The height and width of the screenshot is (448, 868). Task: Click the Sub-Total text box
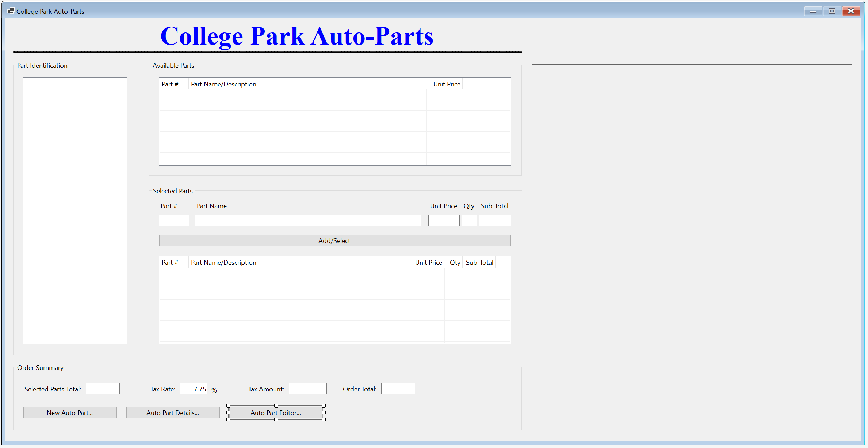coord(495,220)
